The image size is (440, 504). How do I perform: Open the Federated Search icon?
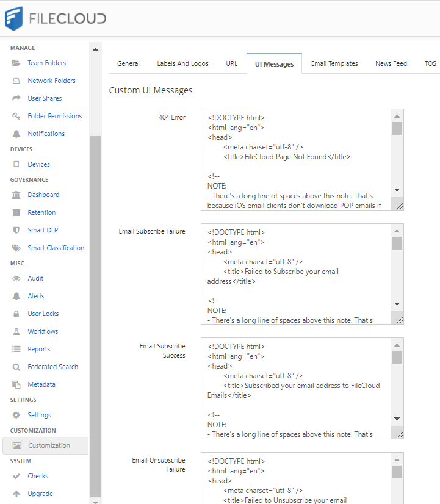[17, 367]
